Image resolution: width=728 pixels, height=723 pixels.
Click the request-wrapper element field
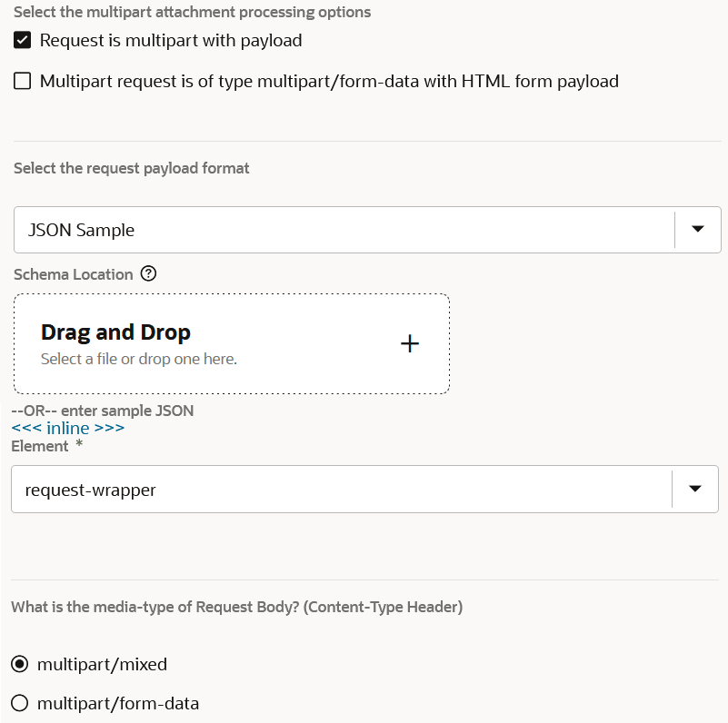point(341,490)
